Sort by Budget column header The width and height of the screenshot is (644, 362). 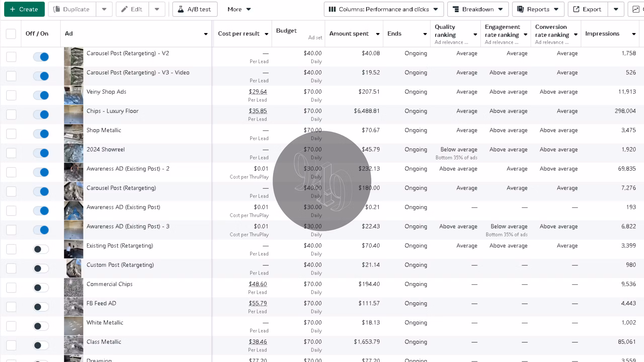[x=287, y=31]
